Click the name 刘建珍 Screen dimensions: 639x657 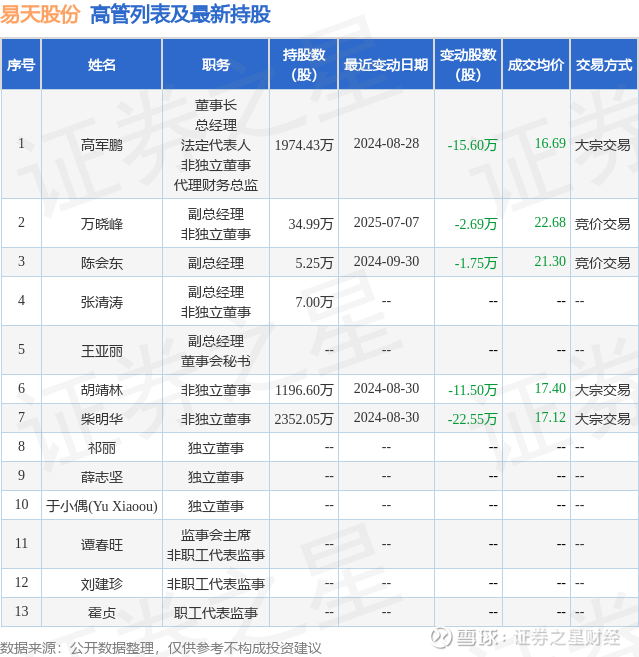[101, 584]
